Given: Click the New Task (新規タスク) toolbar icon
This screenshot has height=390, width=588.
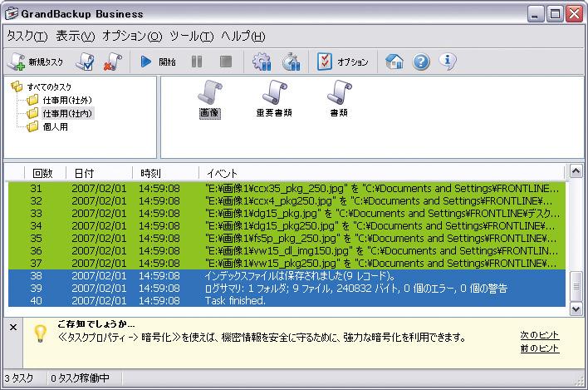Looking at the screenshot, I should tap(17, 62).
